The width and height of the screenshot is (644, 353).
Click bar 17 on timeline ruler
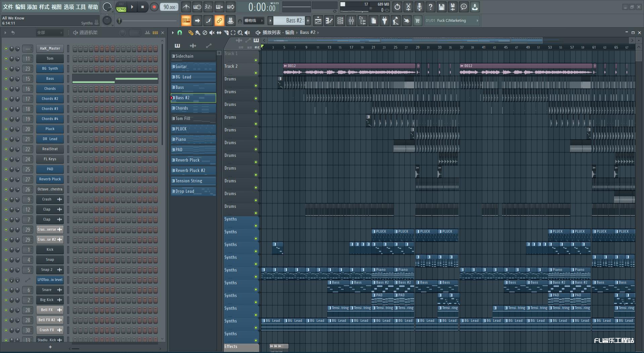[351, 47]
